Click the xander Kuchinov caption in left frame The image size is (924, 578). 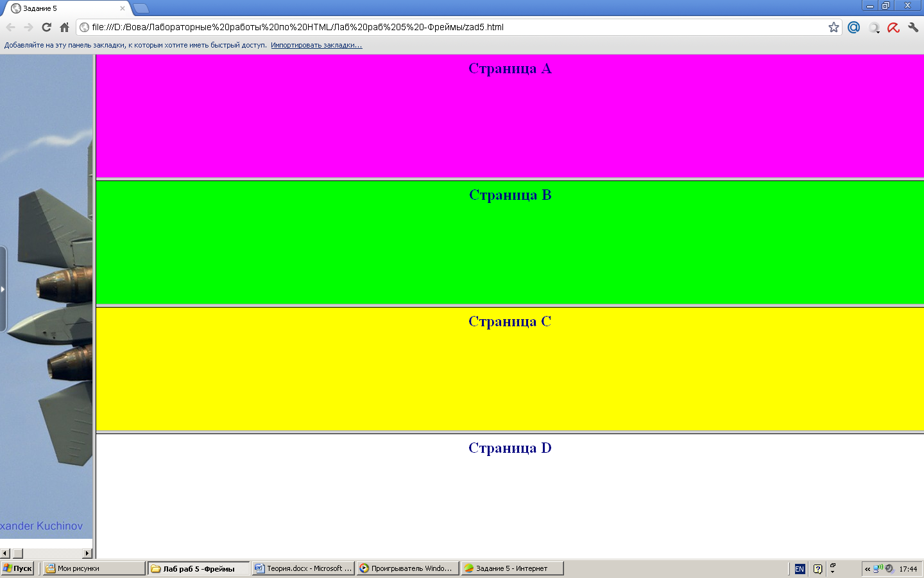pos(41,526)
